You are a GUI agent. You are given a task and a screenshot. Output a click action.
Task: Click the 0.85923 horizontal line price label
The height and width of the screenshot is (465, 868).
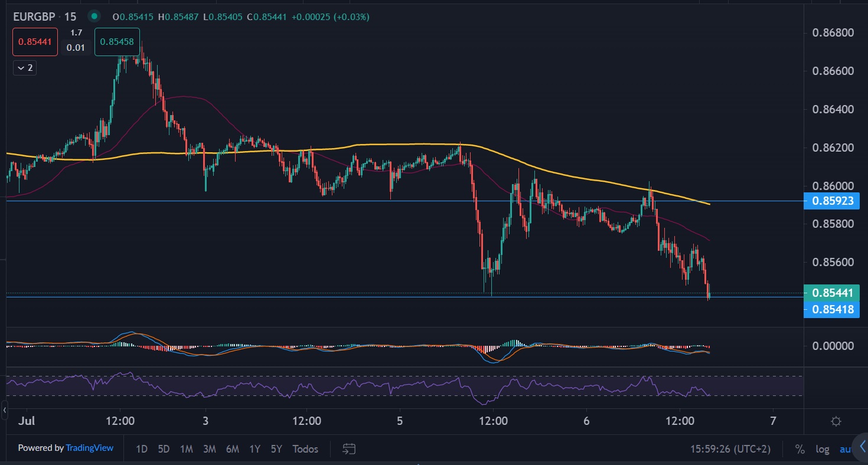(832, 201)
